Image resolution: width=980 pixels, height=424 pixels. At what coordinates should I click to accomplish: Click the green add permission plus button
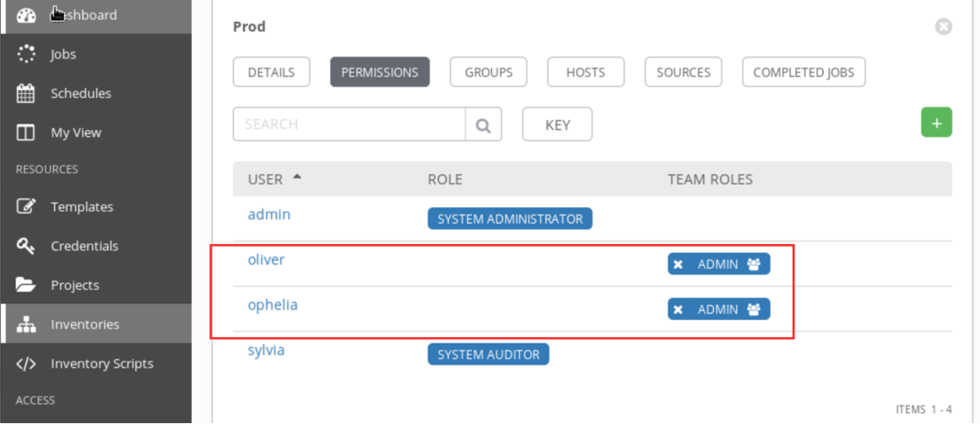coord(936,122)
